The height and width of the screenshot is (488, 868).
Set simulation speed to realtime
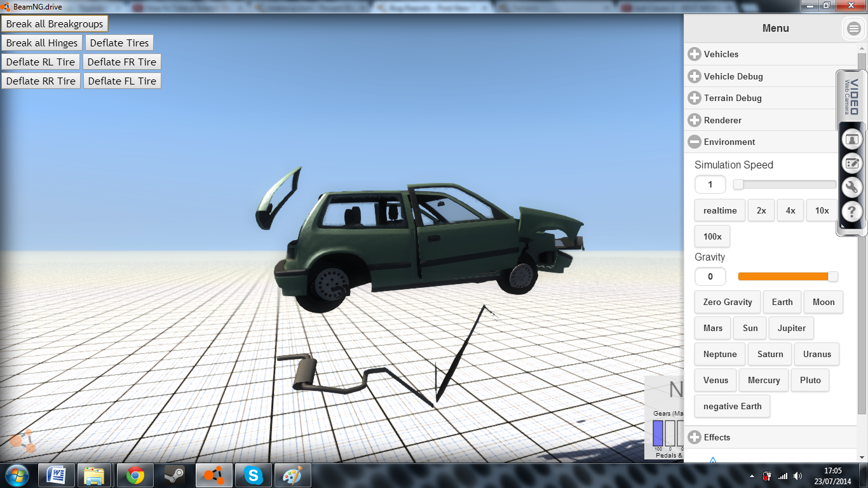point(720,210)
